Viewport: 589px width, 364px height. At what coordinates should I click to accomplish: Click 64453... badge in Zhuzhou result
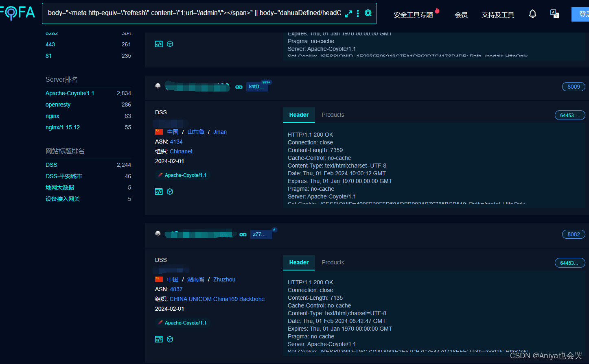click(x=570, y=263)
